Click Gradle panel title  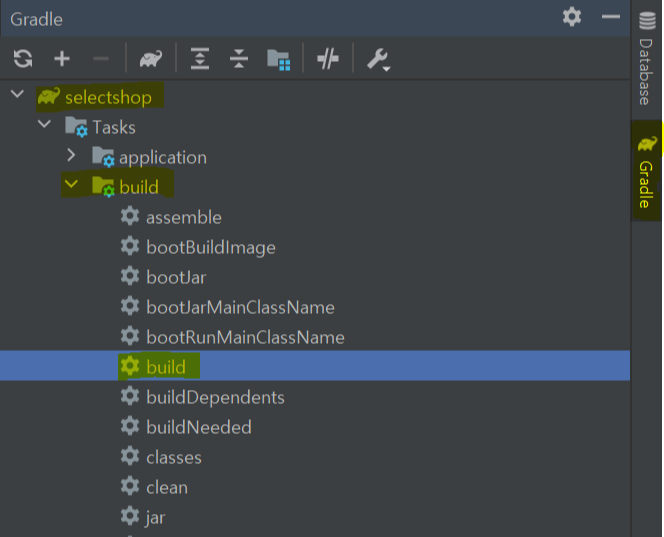pos(36,19)
